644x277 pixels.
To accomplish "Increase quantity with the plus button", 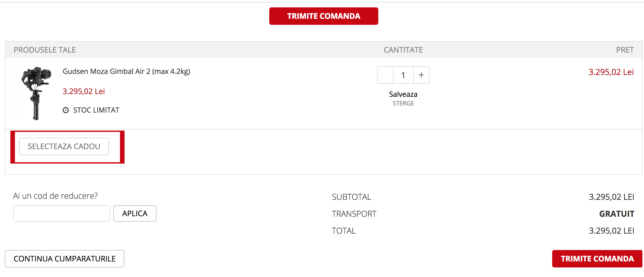I will coord(421,75).
